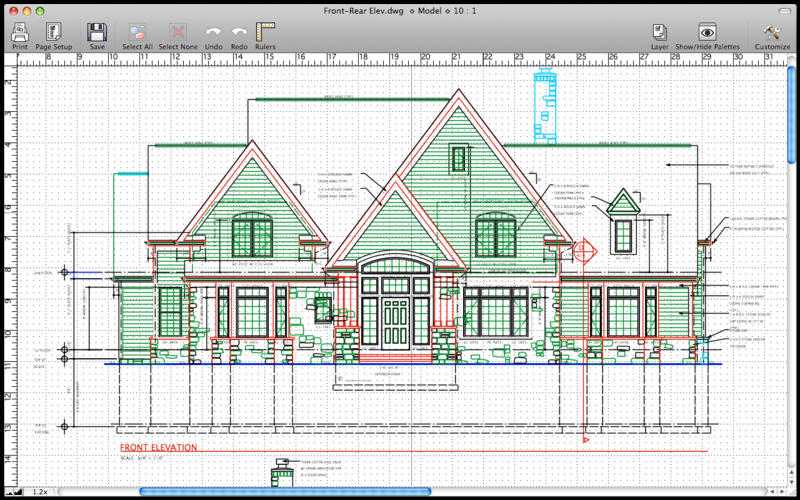Click the window title Front-Rear Elev.dwg

(x=361, y=11)
